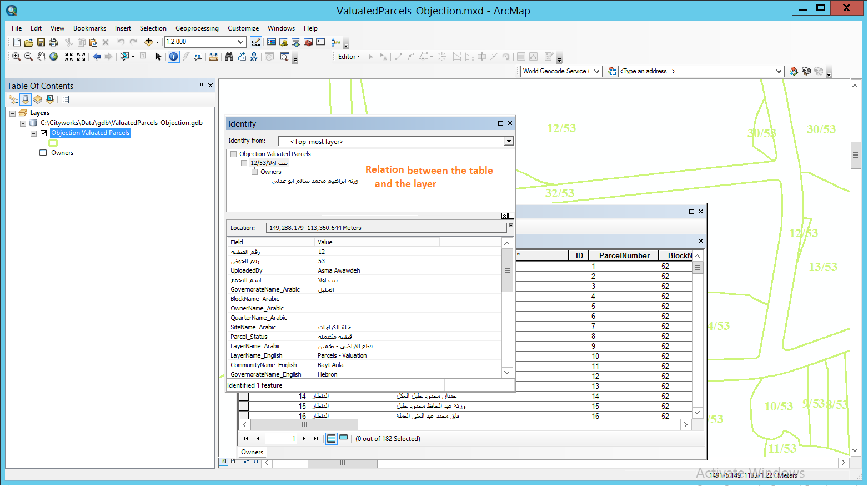Switch TOC to List By Drawing Order
The width and height of the screenshot is (868, 486).
13,99
